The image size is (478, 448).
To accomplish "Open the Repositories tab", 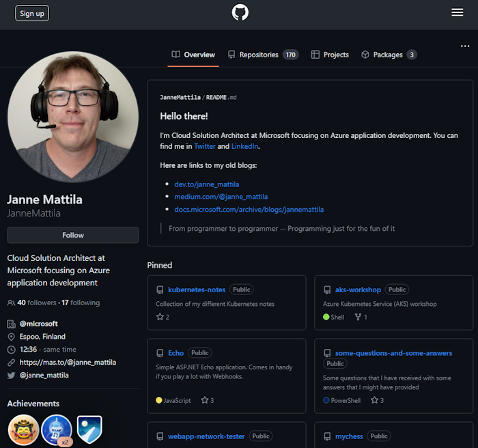I will click(x=263, y=55).
